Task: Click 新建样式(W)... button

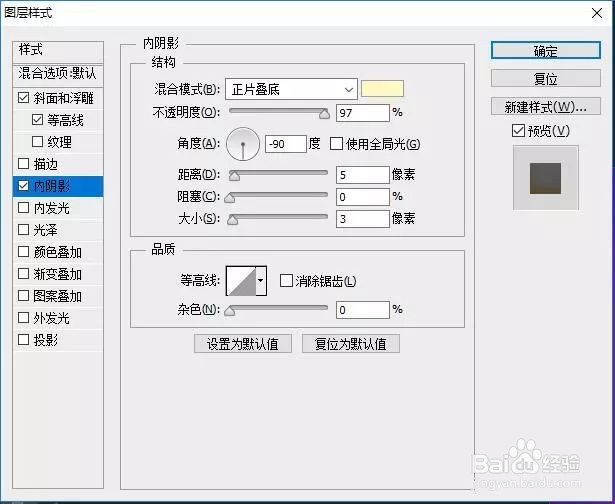Action: coord(546,106)
